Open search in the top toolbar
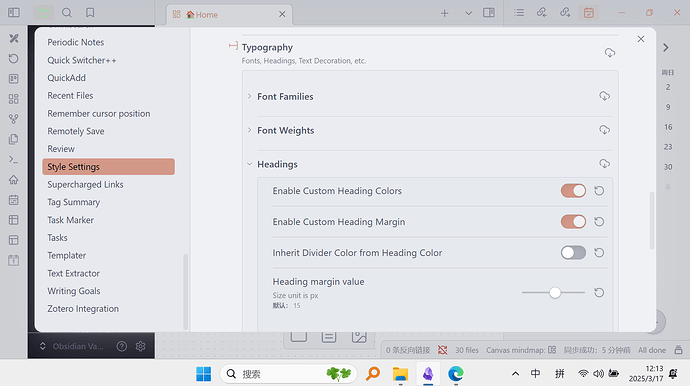The width and height of the screenshot is (690, 386). 66,12
